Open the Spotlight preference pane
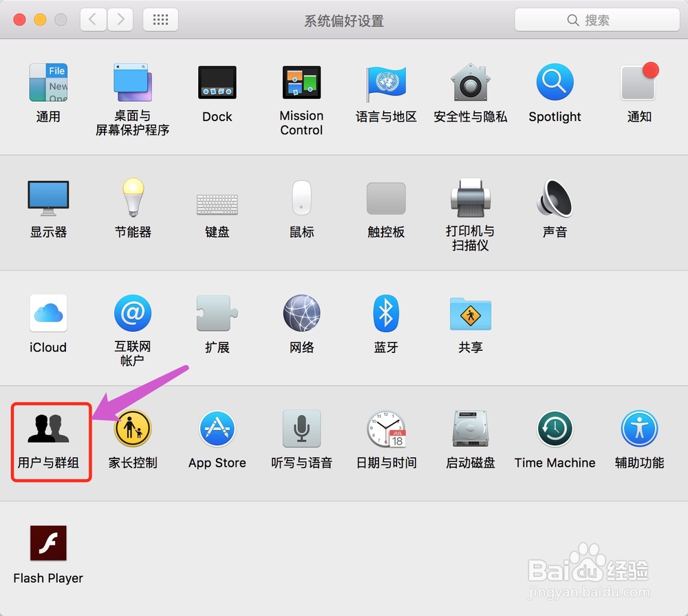 [555, 83]
